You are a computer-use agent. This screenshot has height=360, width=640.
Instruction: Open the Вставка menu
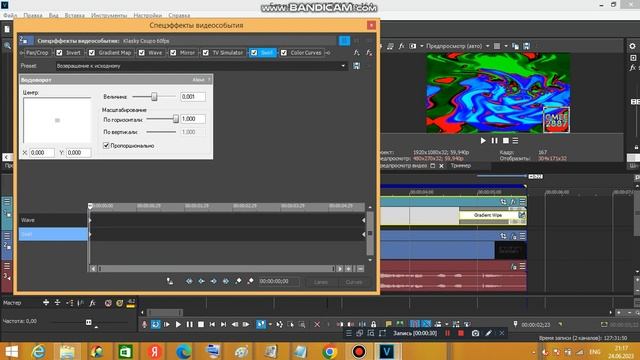pos(75,16)
